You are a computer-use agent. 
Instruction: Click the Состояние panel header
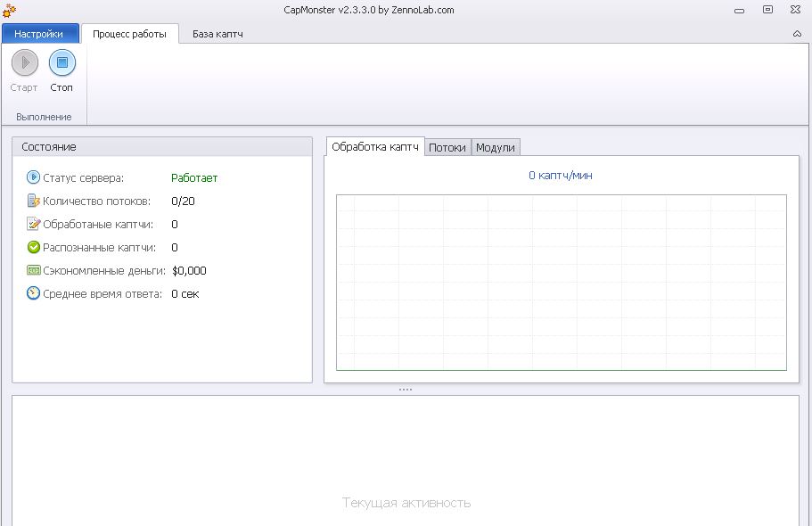pyautogui.click(x=162, y=147)
